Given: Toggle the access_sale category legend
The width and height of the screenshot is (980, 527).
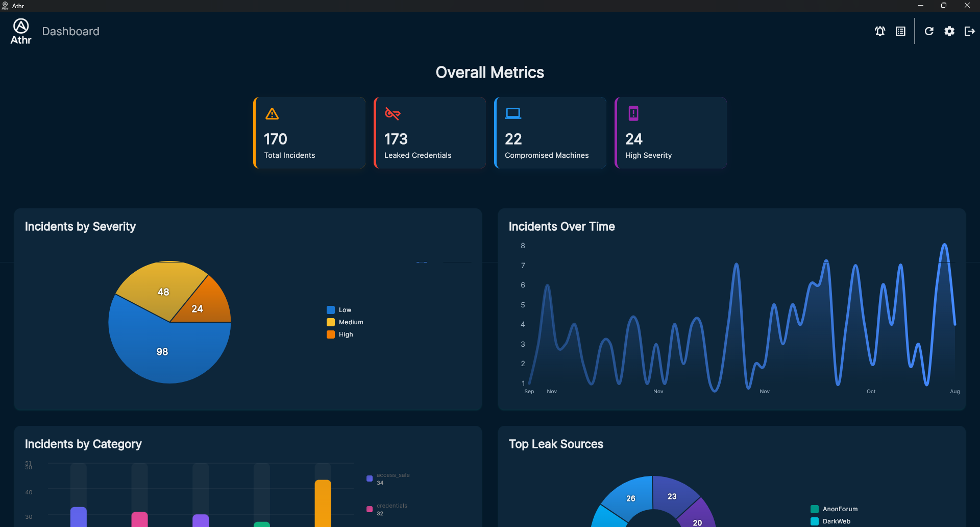Looking at the screenshot, I should (388, 478).
